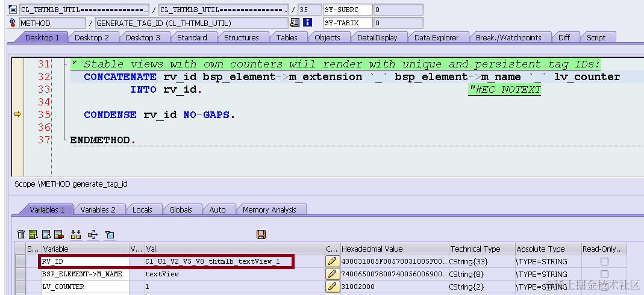Select the Globals tab
The width and height of the screenshot is (644, 295).
(x=181, y=210)
